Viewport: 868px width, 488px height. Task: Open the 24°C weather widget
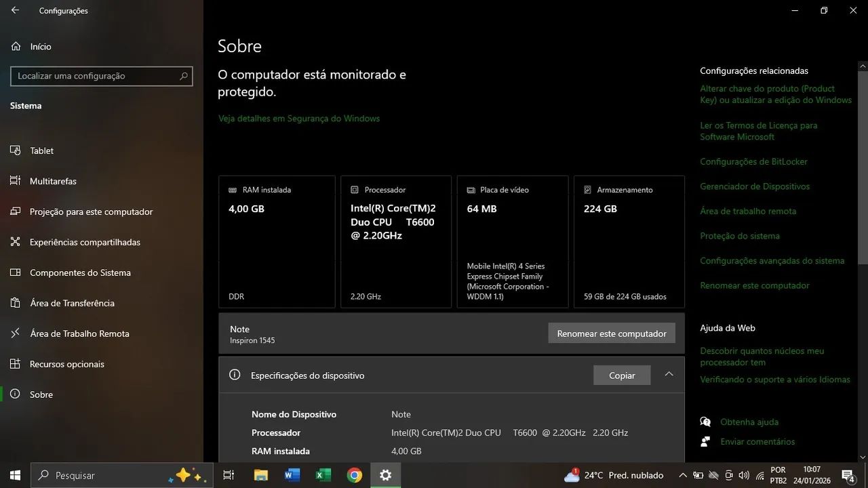pyautogui.click(x=614, y=475)
